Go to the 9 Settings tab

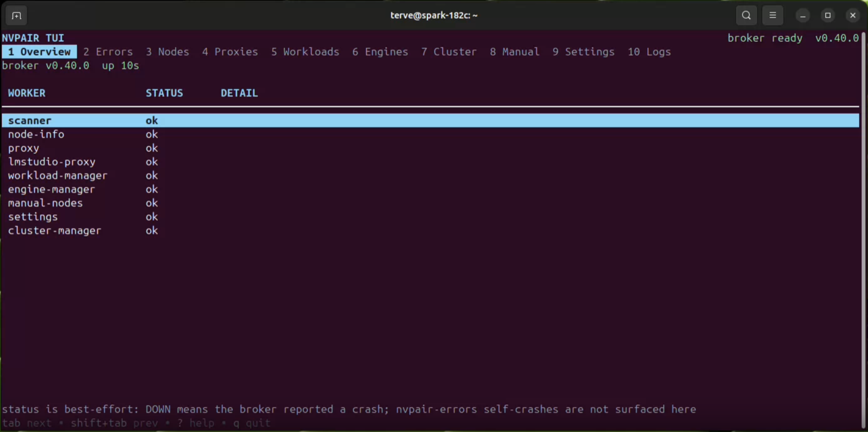(x=583, y=52)
